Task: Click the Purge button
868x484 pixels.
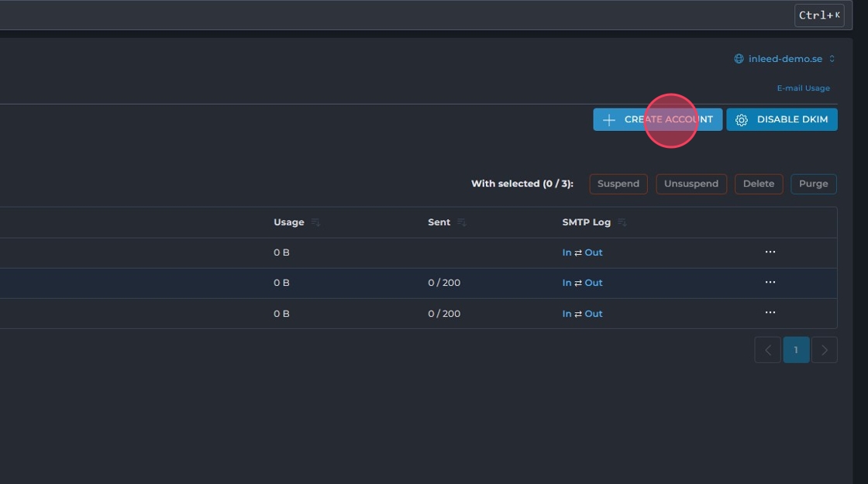Action: (813, 184)
